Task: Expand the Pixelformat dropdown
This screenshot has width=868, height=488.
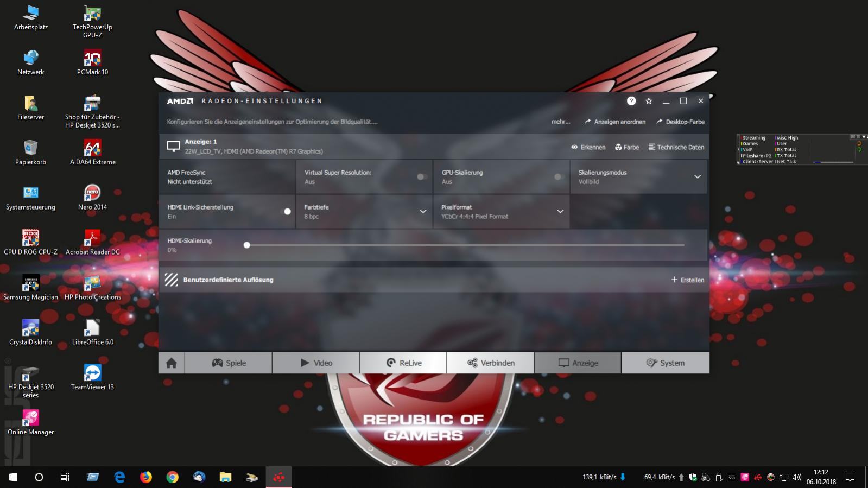Action: tap(560, 211)
